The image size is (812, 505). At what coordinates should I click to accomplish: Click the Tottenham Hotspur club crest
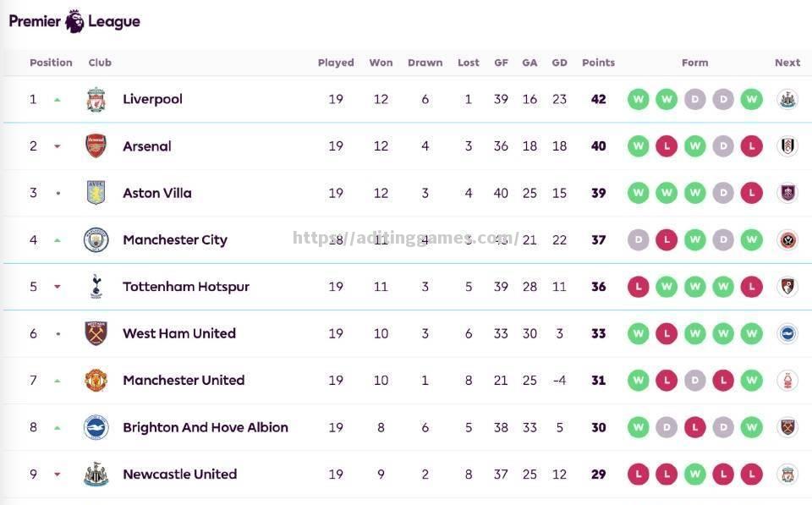[x=96, y=287]
